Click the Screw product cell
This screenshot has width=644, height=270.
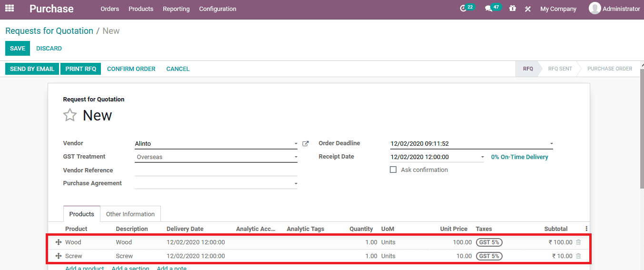pos(74,256)
